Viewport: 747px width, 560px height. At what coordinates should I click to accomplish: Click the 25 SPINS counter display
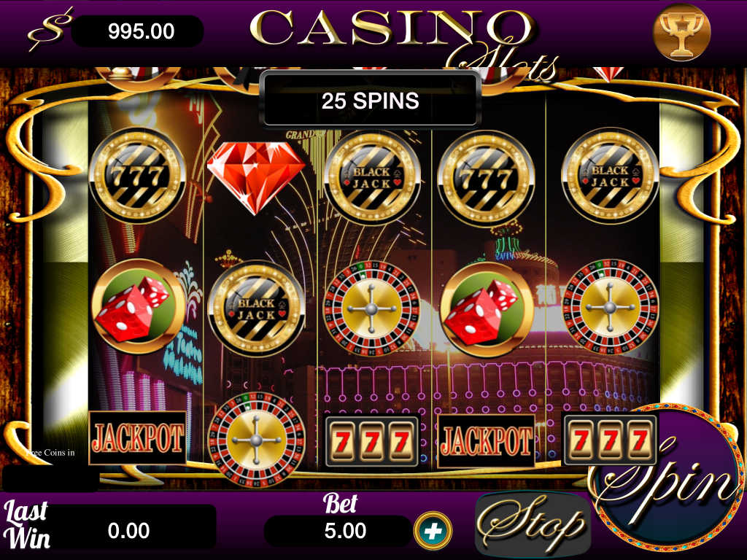tap(370, 101)
